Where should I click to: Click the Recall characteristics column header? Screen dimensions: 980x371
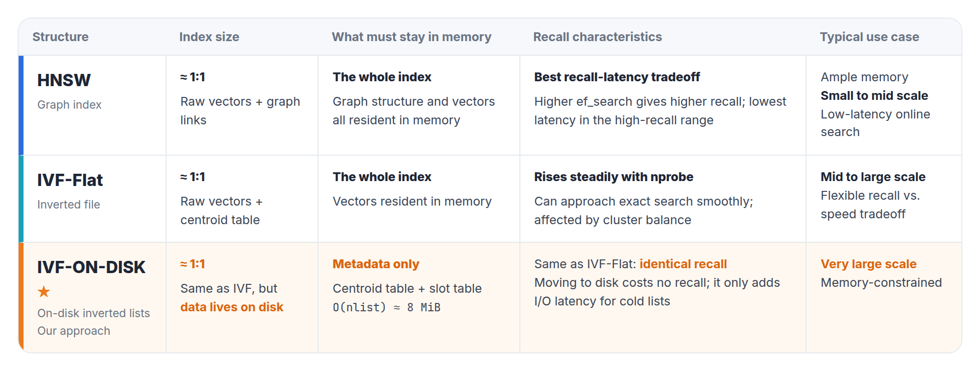597,37
